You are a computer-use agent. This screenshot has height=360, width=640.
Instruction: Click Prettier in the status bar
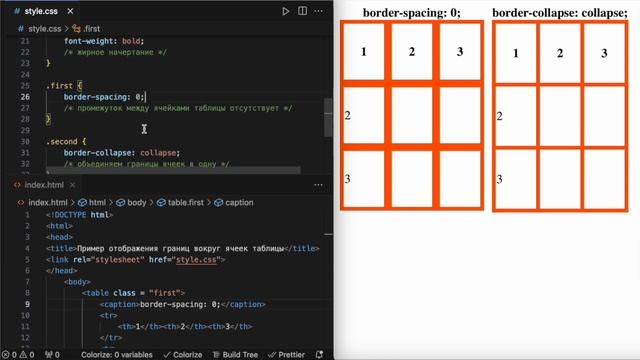[287, 355]
